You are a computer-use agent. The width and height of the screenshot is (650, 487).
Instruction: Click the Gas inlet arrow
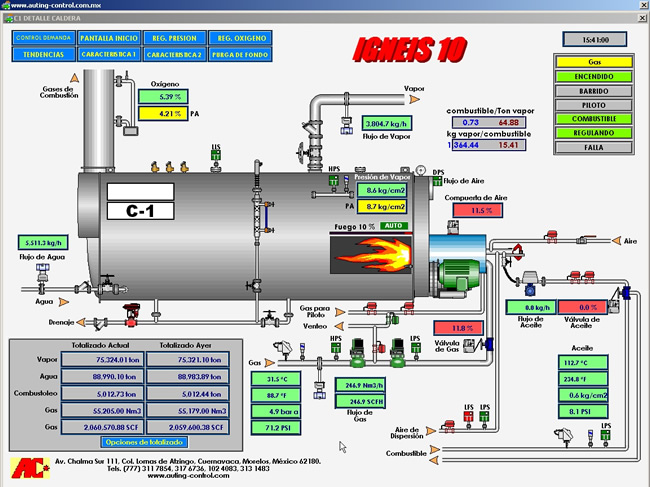tap(269, 363)
